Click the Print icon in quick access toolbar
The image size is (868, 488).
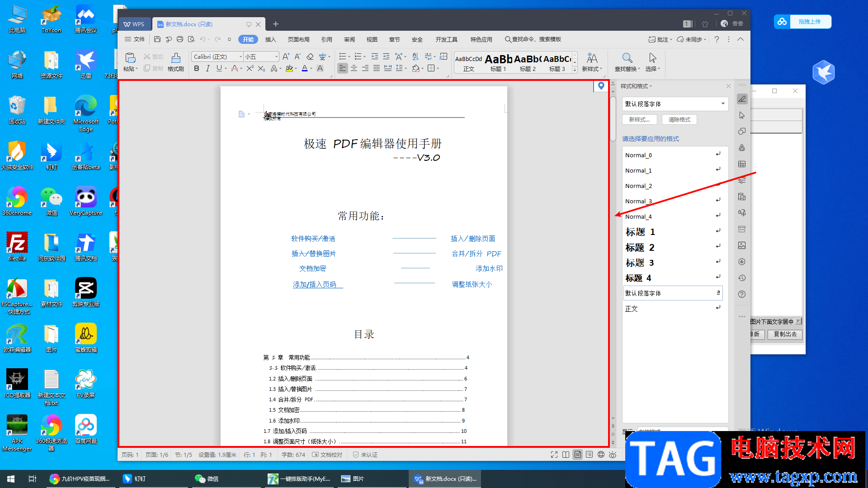click(180, 39)
